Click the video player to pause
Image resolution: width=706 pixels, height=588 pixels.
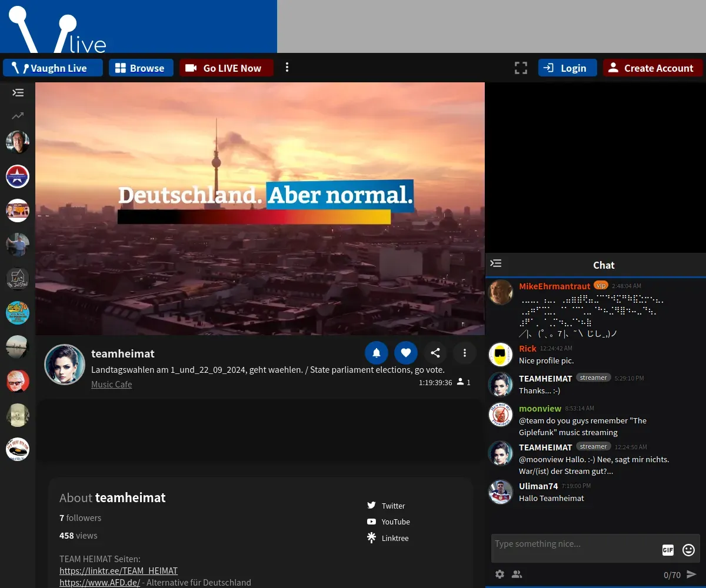(x=260, y=209)
